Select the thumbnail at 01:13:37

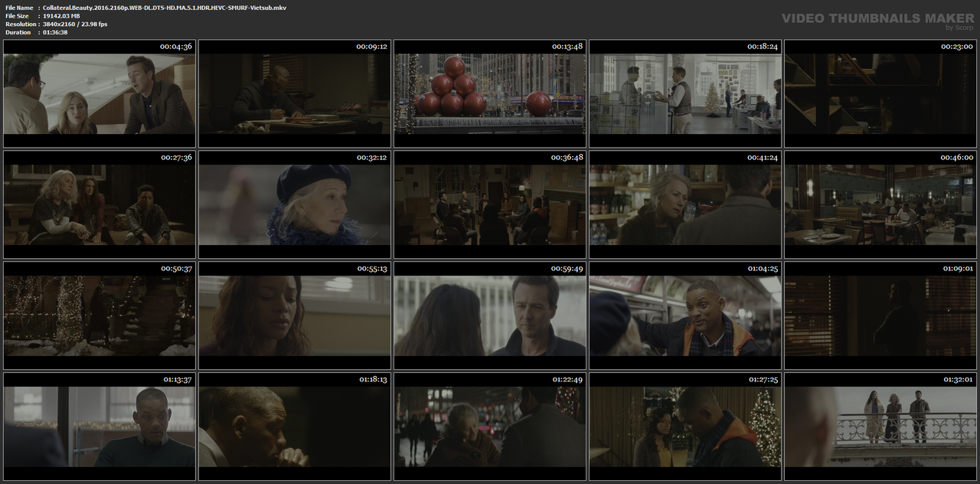point(99,427)
